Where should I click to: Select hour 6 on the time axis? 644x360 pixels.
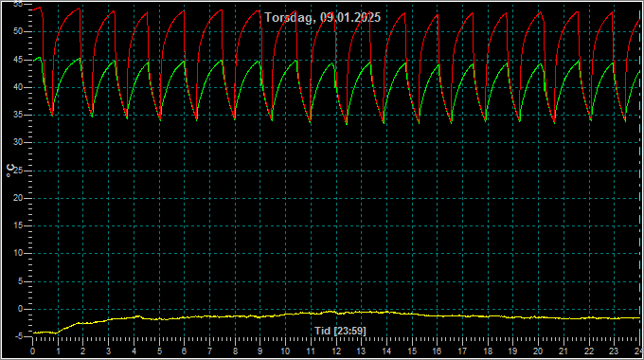184,351
